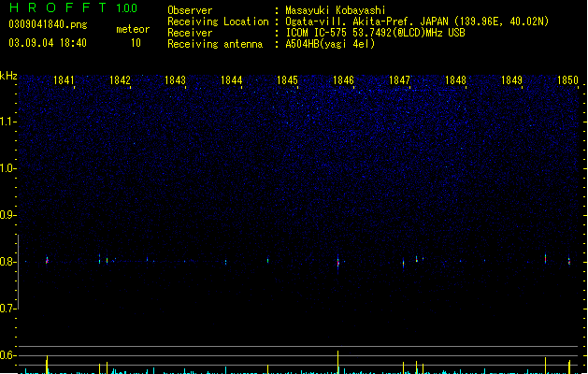Click the 1850 time axis label
The image size is (588, 374).
[x=567, y=80]
